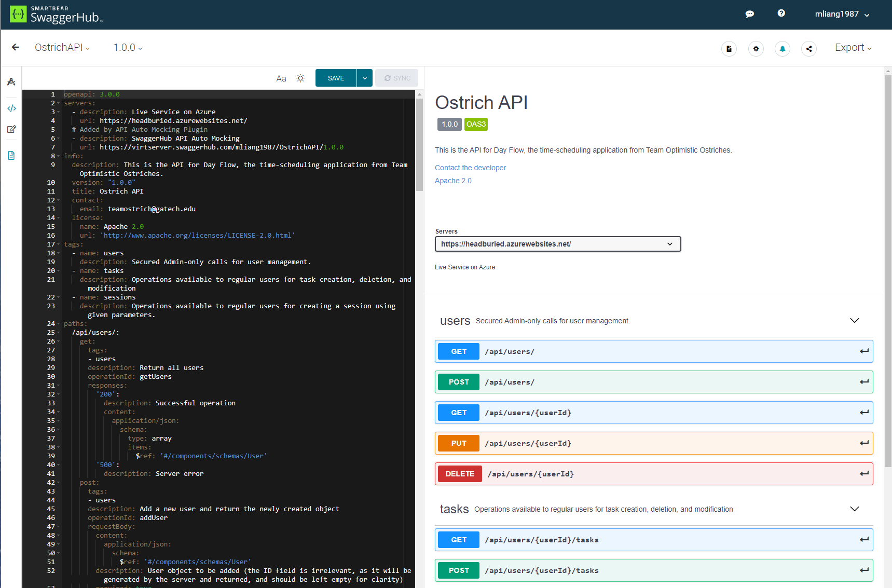Expand the GET /api/users/ operation
Image resolution: width=892 pixels, height=588 pixels.
(654, 351)
